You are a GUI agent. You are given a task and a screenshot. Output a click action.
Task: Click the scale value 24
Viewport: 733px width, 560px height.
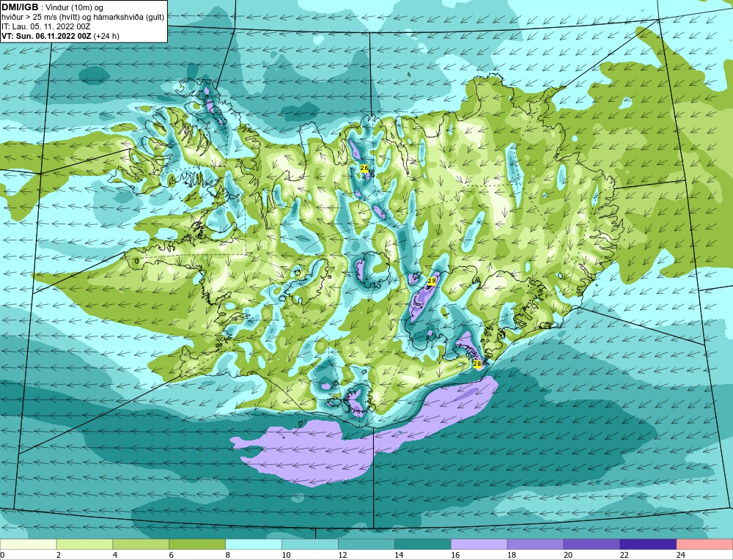click(681, 555)
